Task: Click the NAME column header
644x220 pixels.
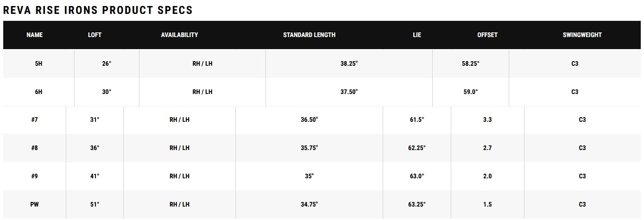Action: tap(34, 35)
